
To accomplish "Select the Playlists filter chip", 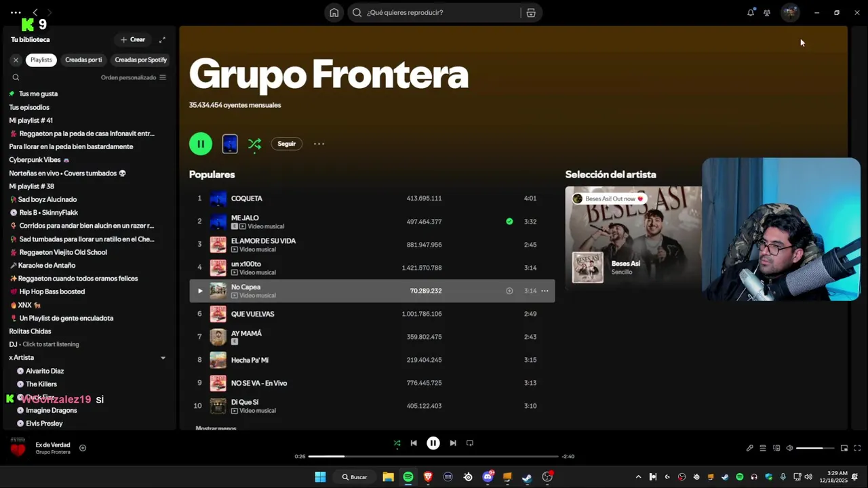I will click(41, 60).
